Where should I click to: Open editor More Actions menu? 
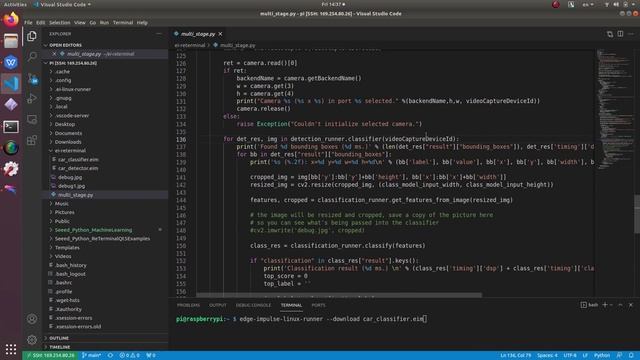[x=631, y=34]
